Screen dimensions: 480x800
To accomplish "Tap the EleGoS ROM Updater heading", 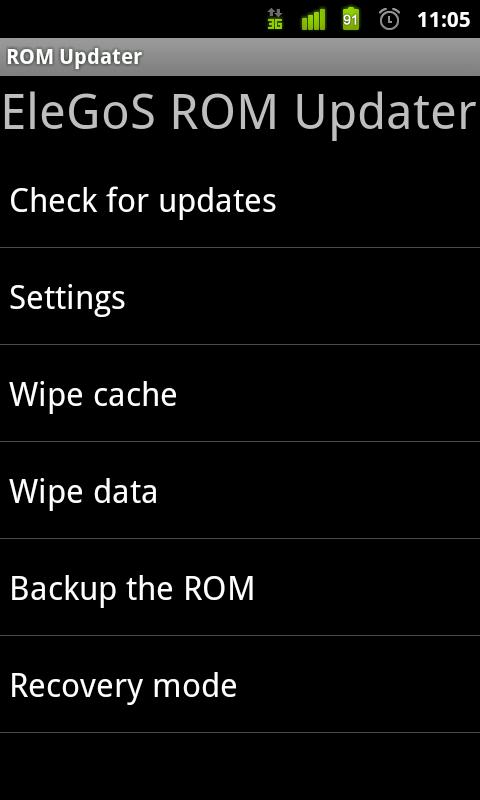I will pyautogui.click(x=240, y=113).
